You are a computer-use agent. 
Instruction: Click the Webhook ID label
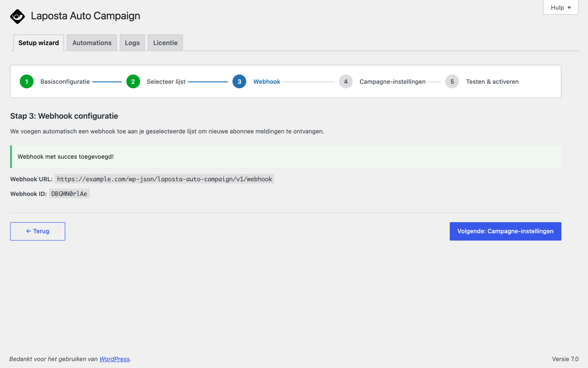tap(28, 194)
